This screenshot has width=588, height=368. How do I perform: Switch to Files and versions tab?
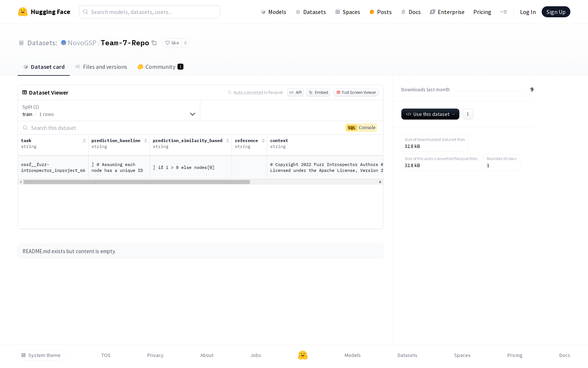(101, 67)
